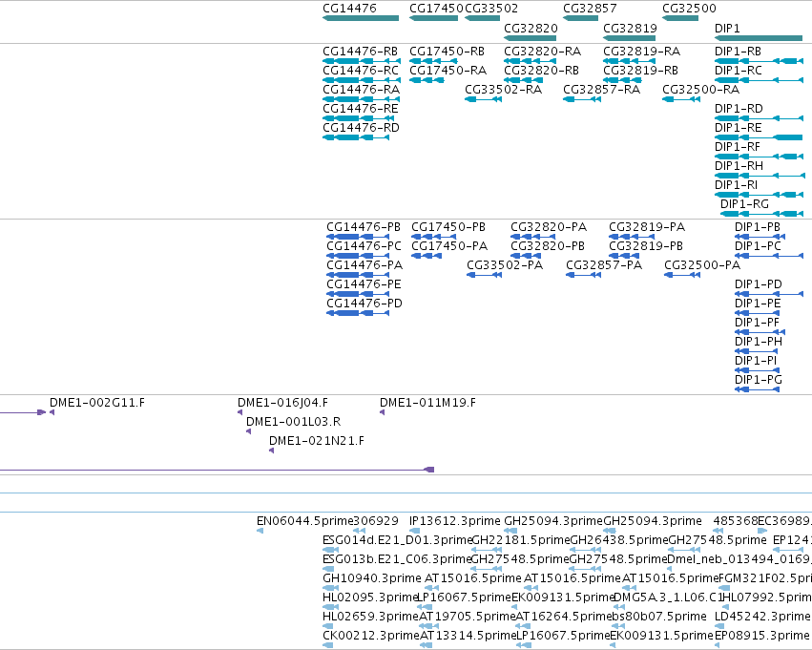Select the CG32500-RA transcript label
Image resolution: width=812 pixels, height=650 pixels.
pyautogui.click(x=701, y=90)
